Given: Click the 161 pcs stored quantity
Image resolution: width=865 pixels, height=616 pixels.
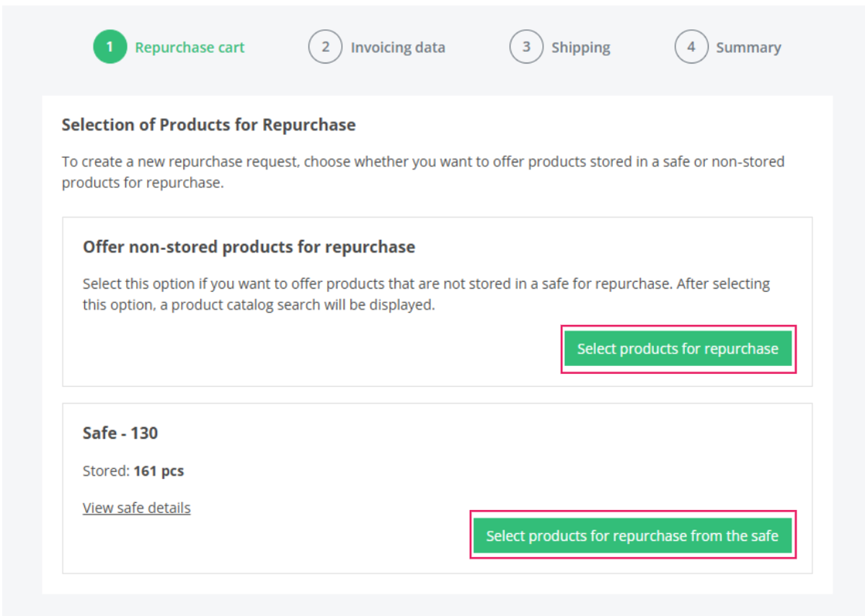Looking at the screenshot, I should tap(159, 471).
